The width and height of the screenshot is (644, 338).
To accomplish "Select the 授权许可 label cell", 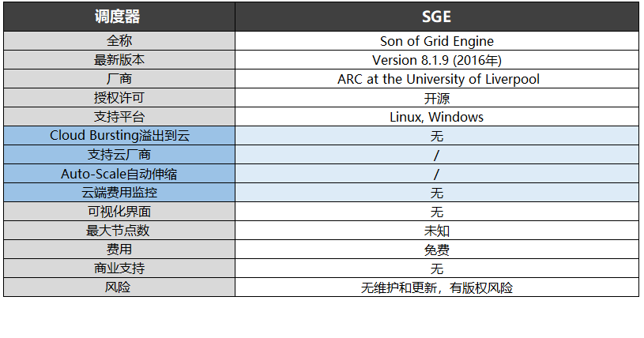I will point(119,98).
